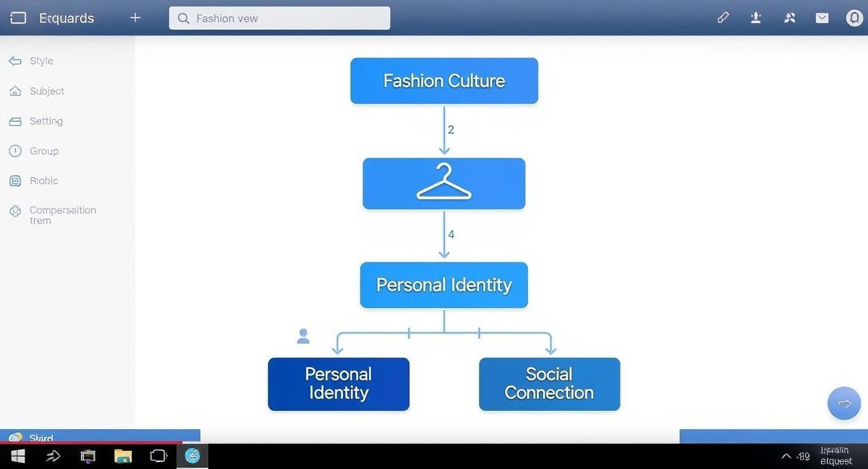Open the mail envelope icon
Viewport: 868px width, 469px height.
pyautogui.click(x=821, y=17)
